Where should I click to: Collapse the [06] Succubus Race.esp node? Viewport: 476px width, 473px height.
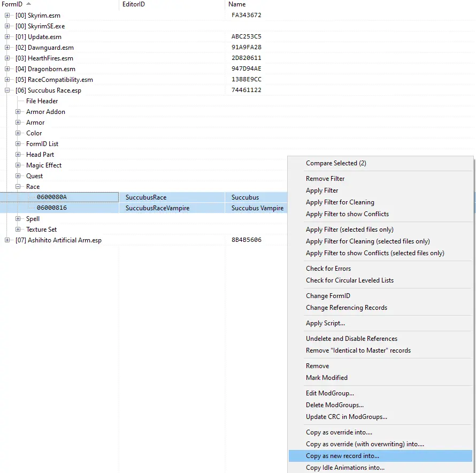7,90
